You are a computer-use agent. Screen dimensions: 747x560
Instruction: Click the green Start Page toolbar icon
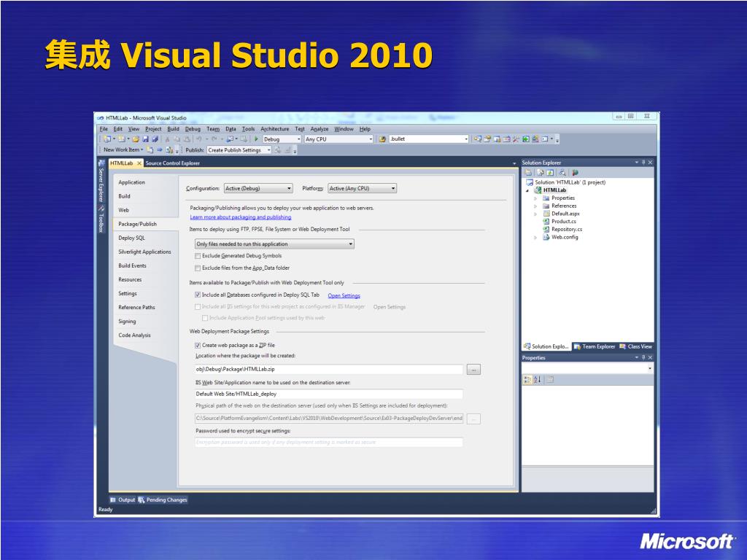click(525, 139)
